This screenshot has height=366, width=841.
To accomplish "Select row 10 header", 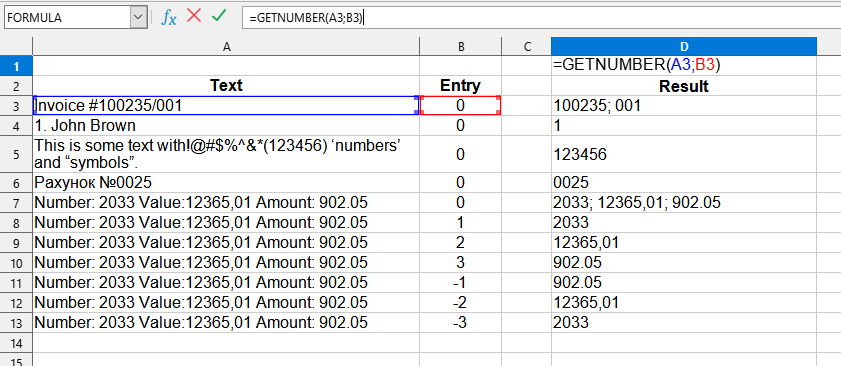I will pos(16,263).
